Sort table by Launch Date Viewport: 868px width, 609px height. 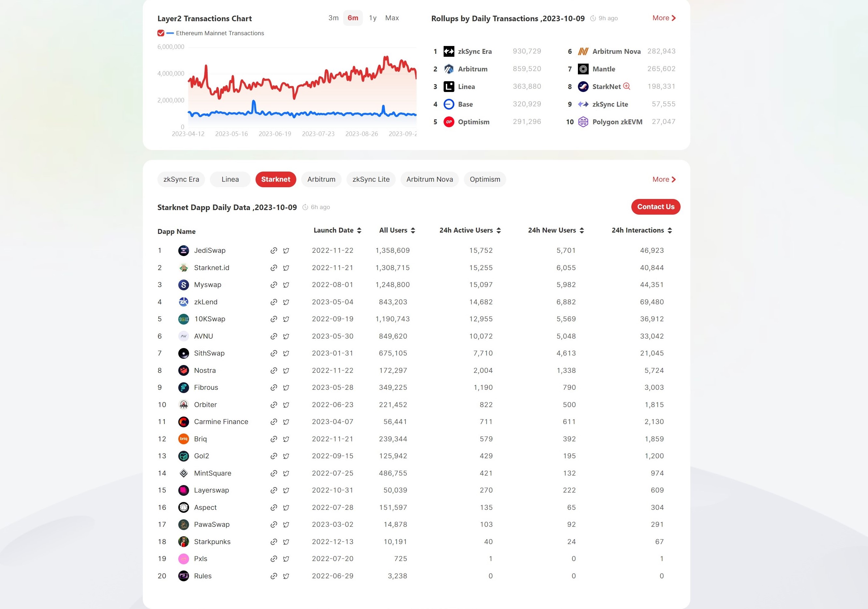click(x=359, y=230)
